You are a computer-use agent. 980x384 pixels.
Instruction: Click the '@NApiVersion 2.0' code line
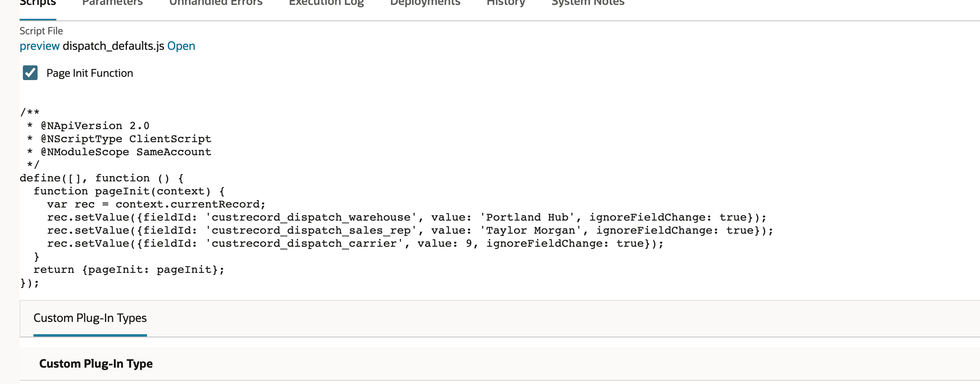tap(88, 126)
